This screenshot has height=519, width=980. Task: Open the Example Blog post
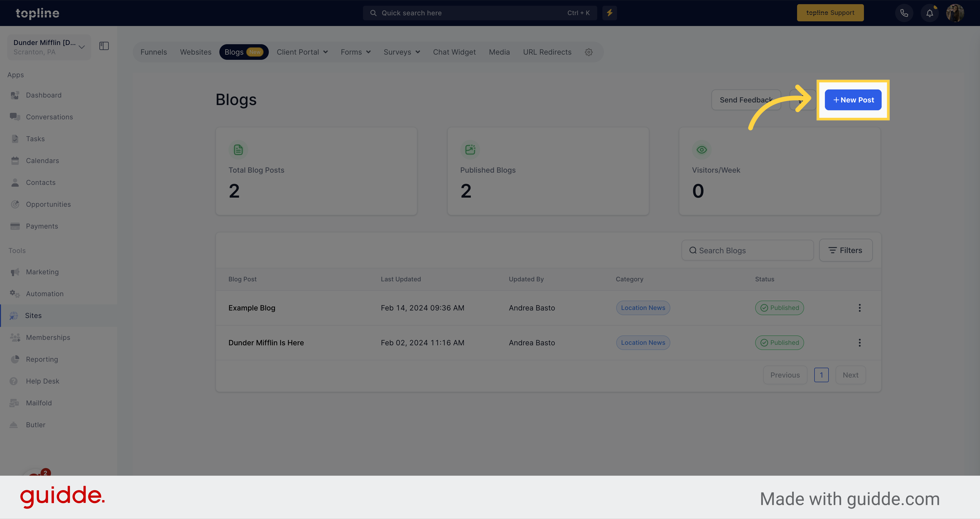click(251, 308)
